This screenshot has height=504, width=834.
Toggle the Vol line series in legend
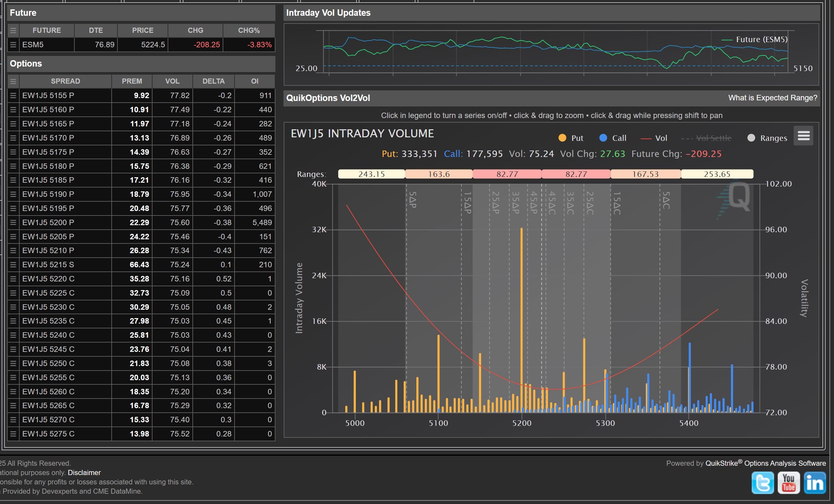(x=653, y=138)
